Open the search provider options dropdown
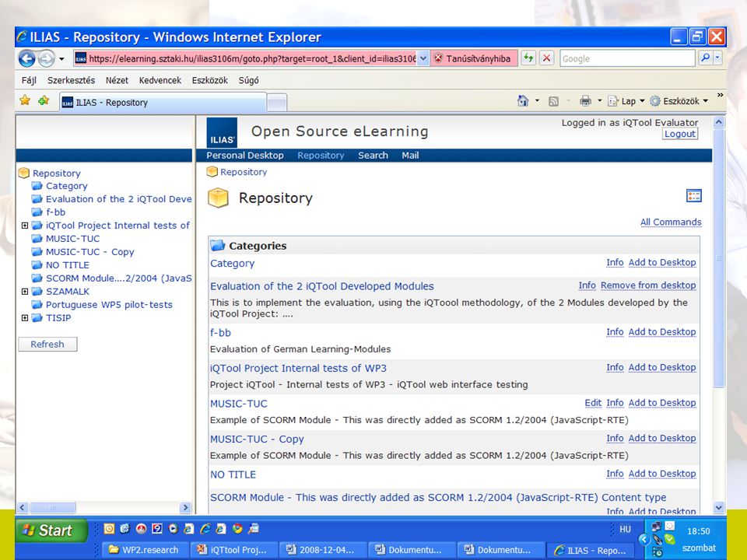This screenshot has width=747, height=560. (x=717, y=58)
